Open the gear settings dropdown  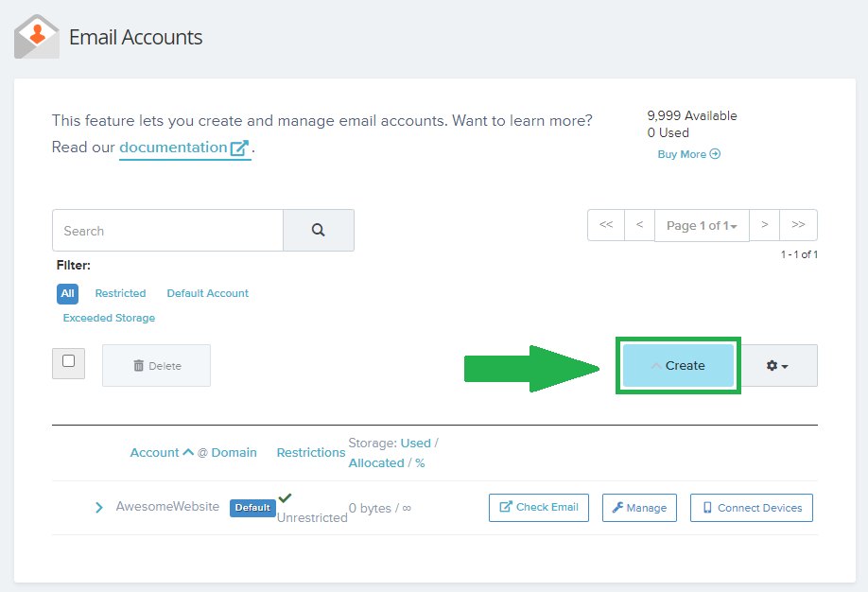coord(778,366)
